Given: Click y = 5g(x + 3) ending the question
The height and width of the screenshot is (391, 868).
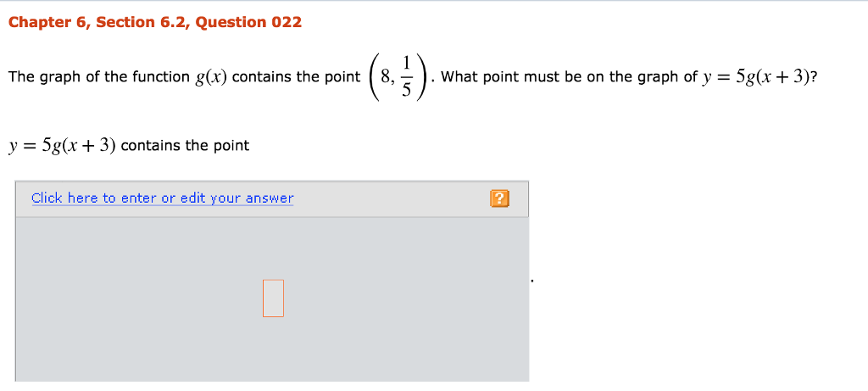Looking at the screenshot, I should coord(755,77).
